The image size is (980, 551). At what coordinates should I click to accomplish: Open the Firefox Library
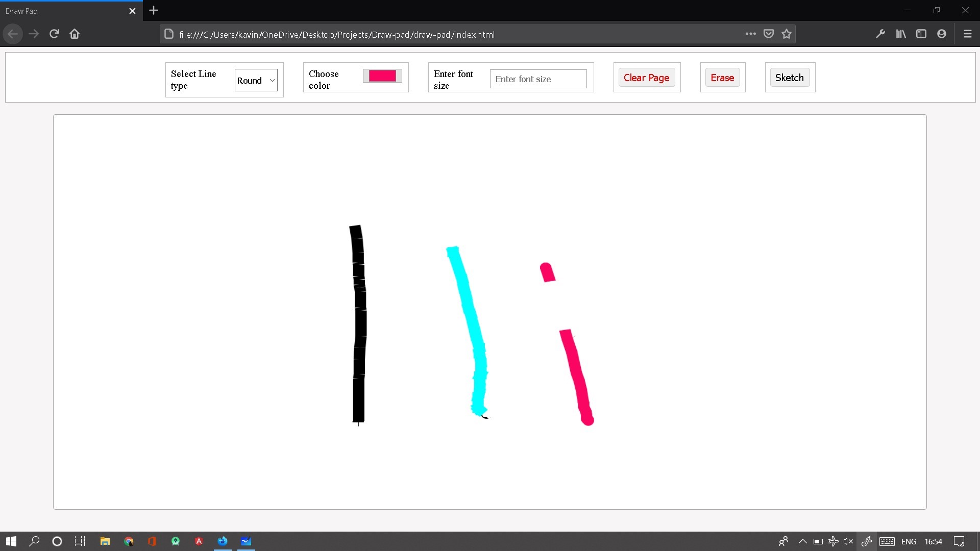(900, 34)
